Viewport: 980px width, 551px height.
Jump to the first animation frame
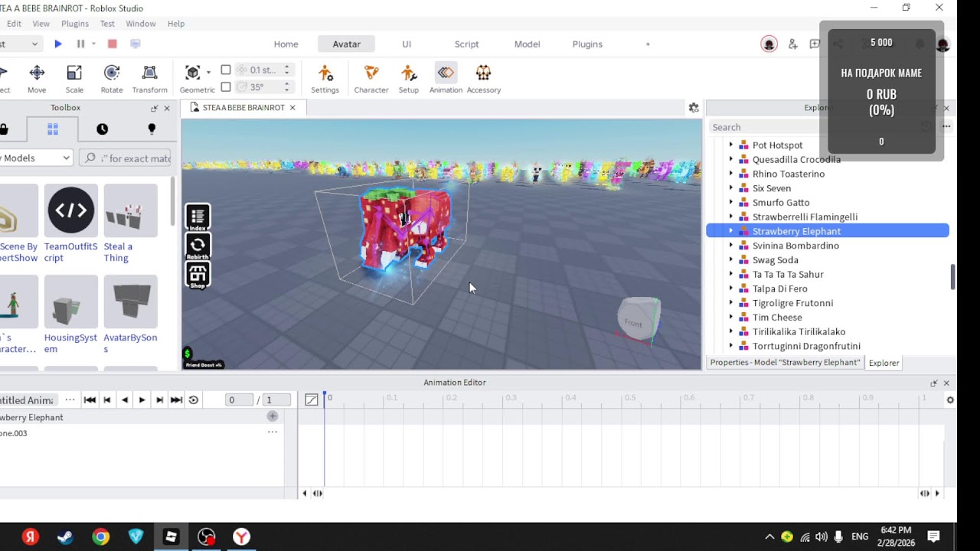coord(90,399)
